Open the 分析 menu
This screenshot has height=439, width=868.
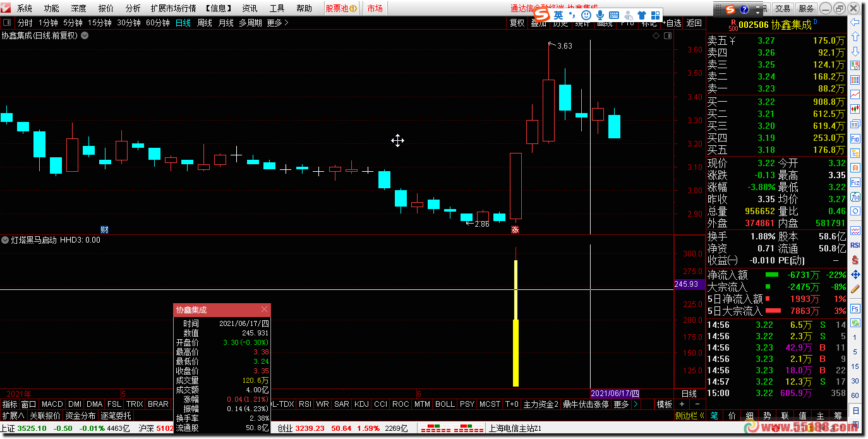click(x=133, y=8)
